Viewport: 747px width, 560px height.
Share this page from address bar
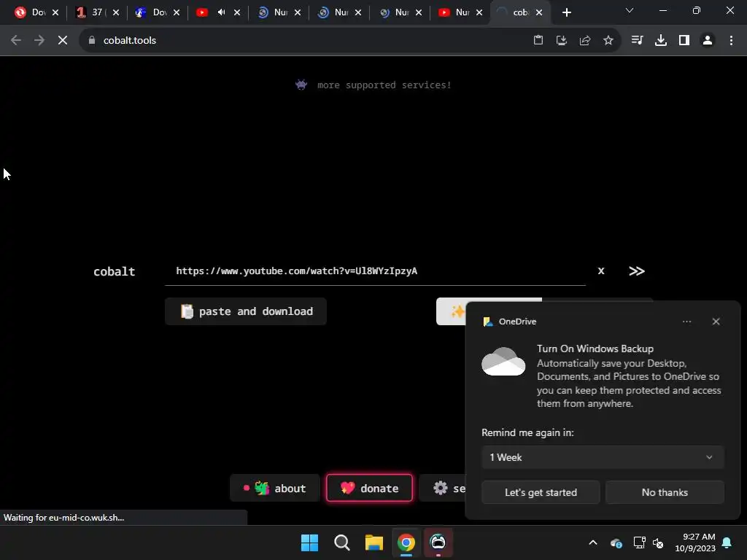585,41
